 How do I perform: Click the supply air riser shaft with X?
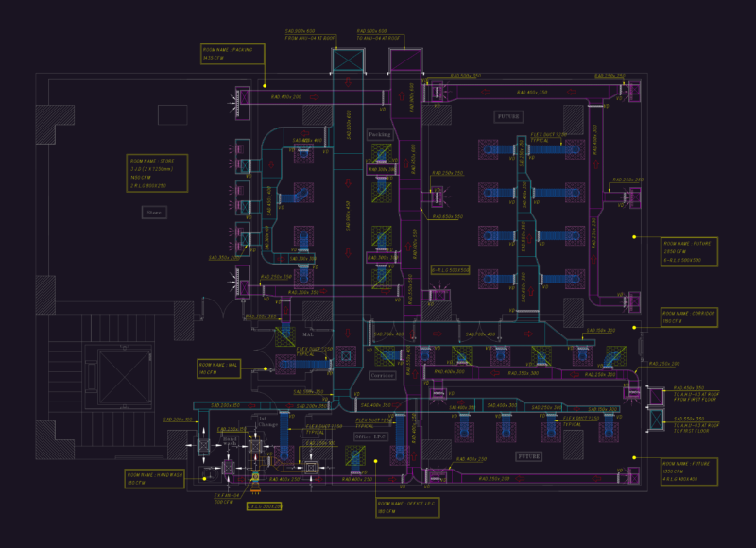[x=348, y=60]
